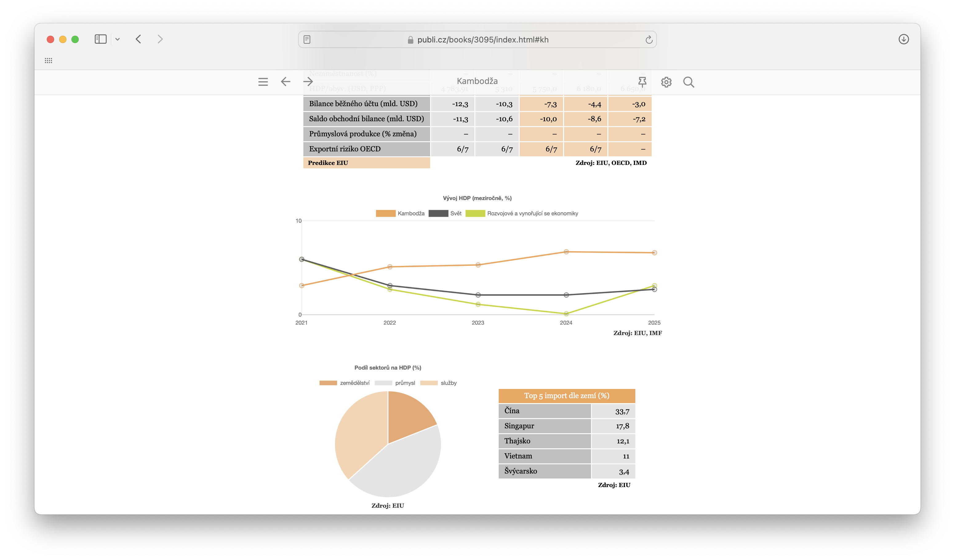This screenshot has width=955, height=560.
Task: Go to previous chapter with left arrow
Action: 286,82
